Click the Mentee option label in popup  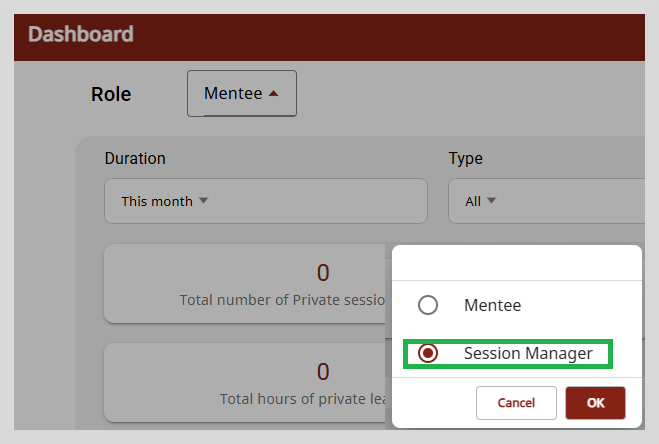492,305
